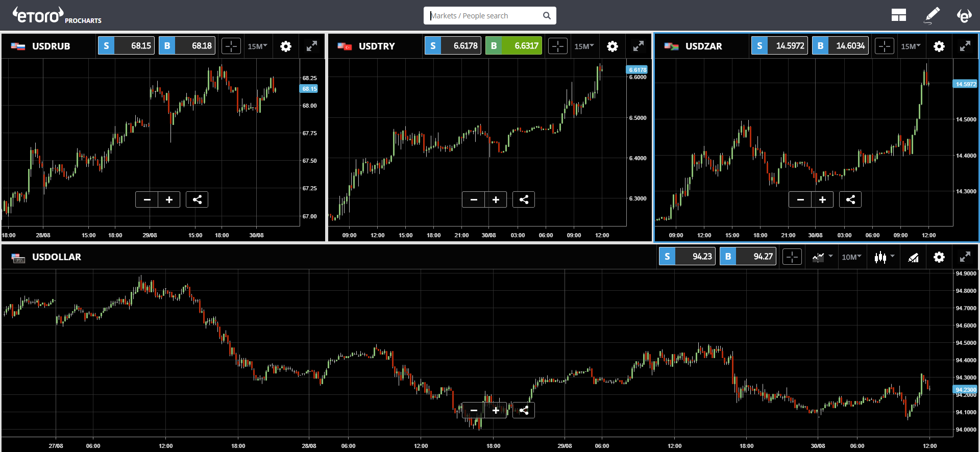Click the eToro bull logo icon top right
The image size is (980, 452).
pyautogui.click(x=964, y=15)
